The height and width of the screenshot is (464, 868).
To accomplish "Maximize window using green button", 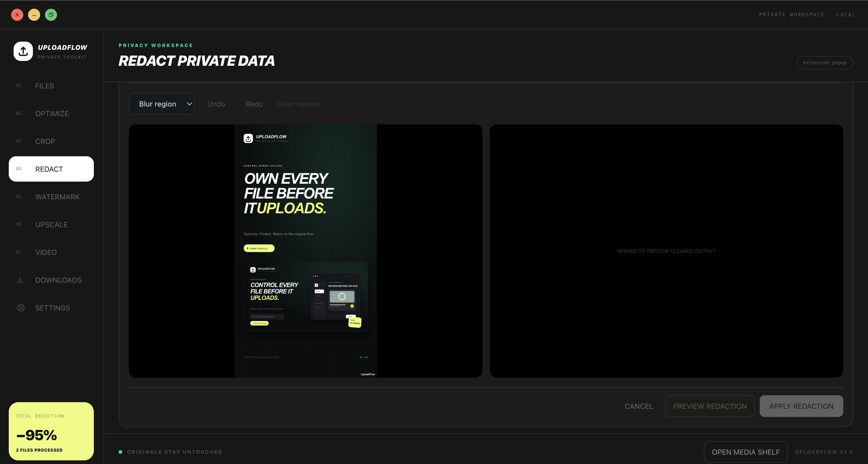I will [51, 15].
